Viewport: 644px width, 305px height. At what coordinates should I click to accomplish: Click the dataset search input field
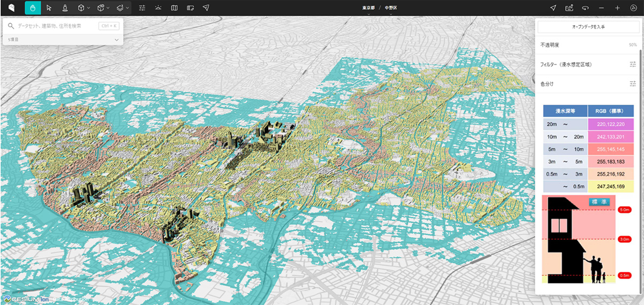coord(56,26)
